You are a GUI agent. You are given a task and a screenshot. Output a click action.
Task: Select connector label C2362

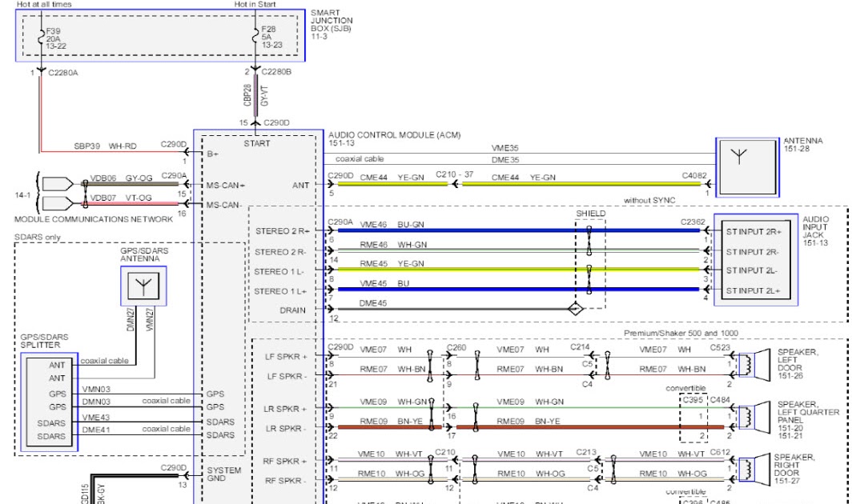click(693, 222)
